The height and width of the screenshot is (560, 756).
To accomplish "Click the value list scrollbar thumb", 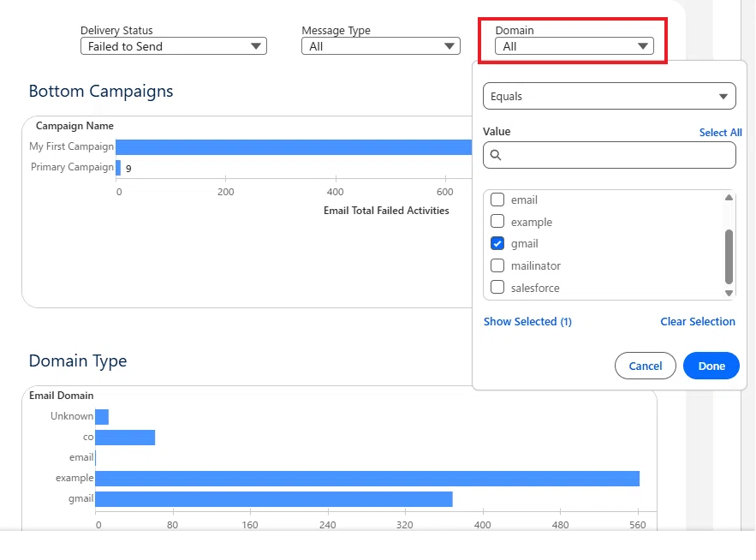I will [x=729, y=257].
